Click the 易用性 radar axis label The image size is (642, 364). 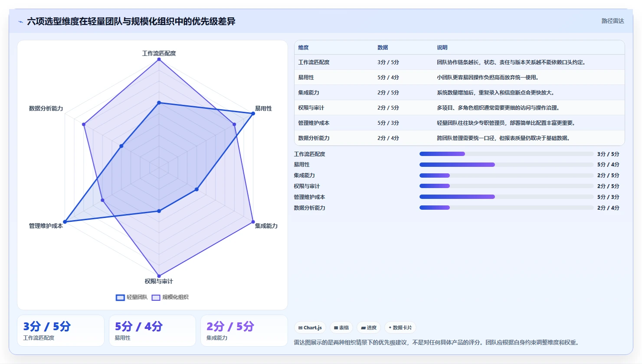pyautogui.click(x=263, y=108)
